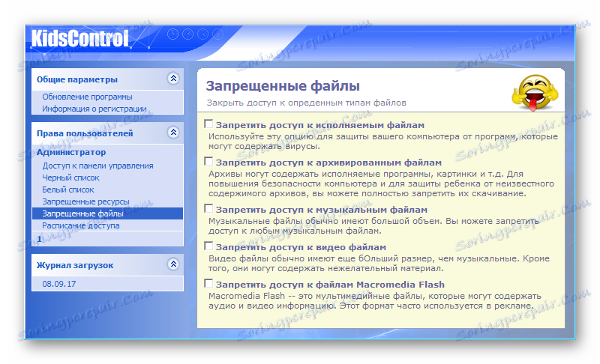
Task: Open Информация о регистрации
Action: [94, 109]
